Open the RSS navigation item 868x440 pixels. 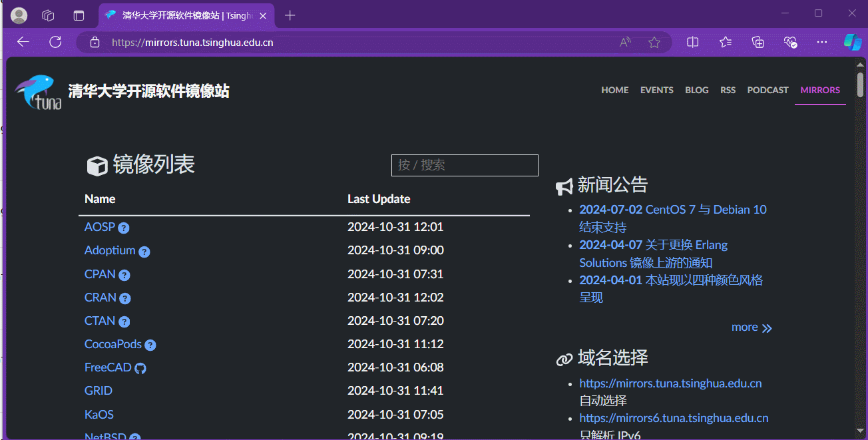coord(728,90)
